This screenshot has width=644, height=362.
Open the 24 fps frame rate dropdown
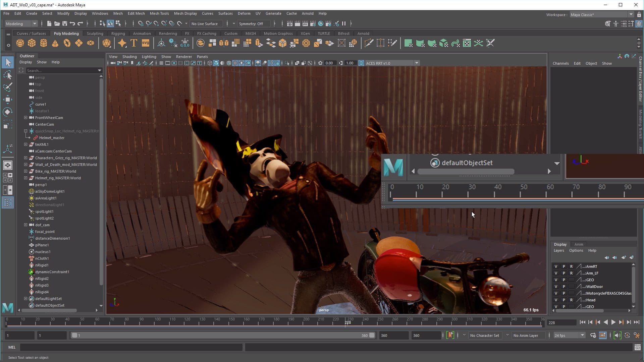point(569,335)
